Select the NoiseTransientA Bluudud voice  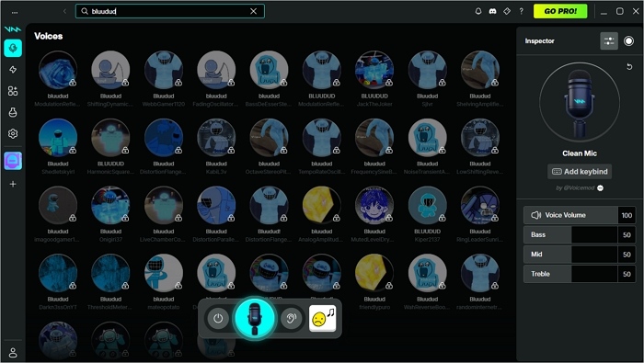pos(427,138)
